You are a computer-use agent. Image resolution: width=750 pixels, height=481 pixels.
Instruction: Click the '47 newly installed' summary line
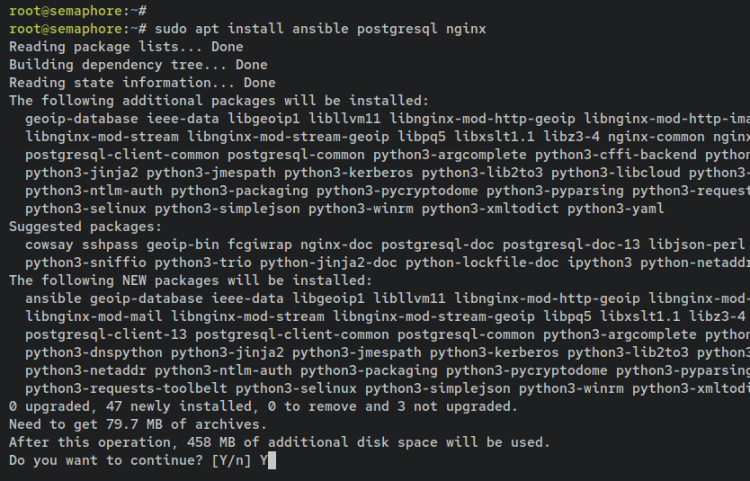point(262,406)
